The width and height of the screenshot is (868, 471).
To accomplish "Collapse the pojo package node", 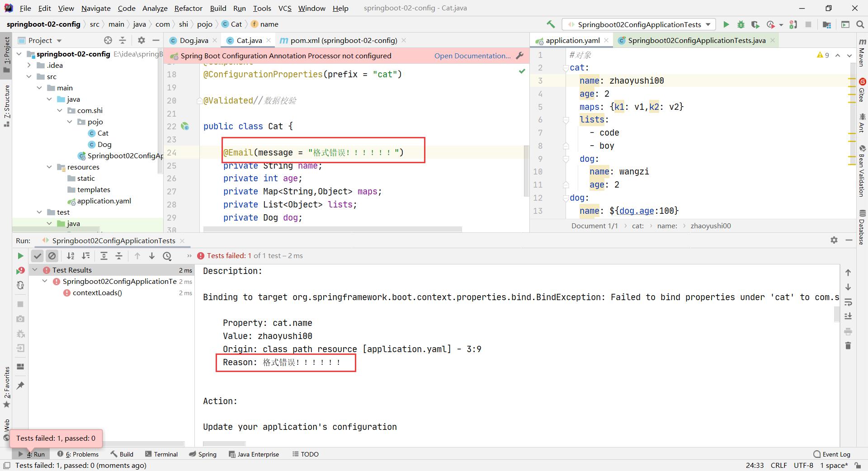I will (70, 122).
